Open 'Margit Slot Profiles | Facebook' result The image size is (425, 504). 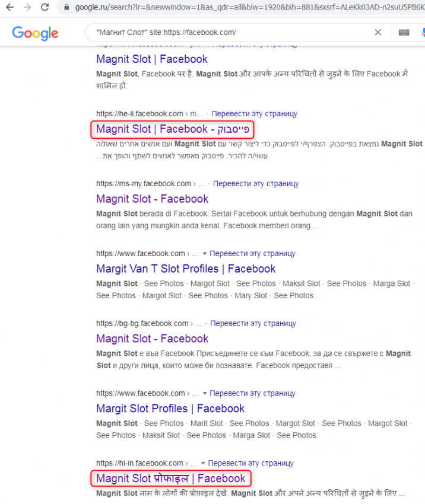[x=170, y=409]
